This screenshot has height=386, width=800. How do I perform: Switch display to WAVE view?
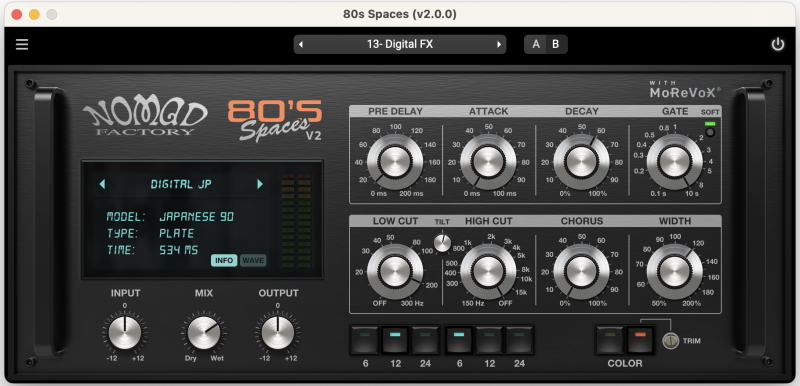pyautogui.click(x=253, y=261)
